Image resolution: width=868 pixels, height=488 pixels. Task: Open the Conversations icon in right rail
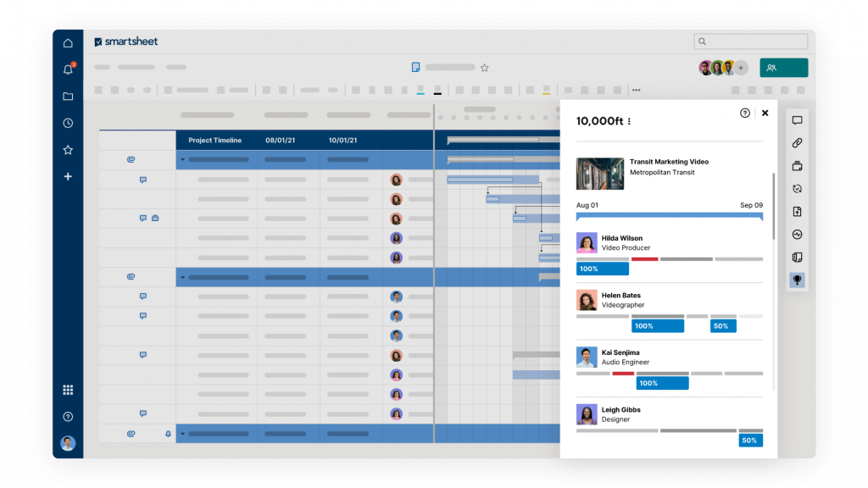pos(797,120)
